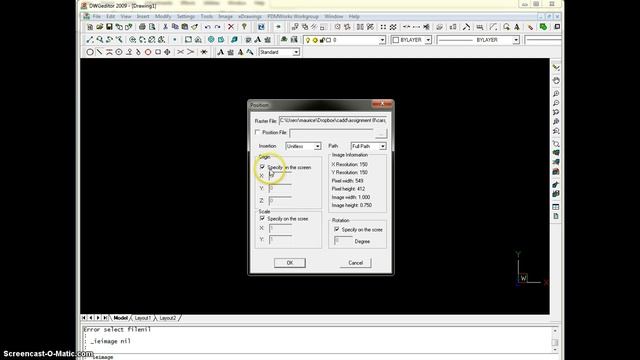Click OK in the Position dialog
The image size is (640, 360).
click(x=290, y=263)
